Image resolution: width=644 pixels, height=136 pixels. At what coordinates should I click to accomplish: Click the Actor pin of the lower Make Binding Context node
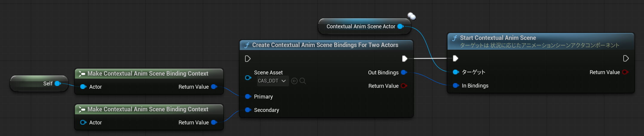[83, 122]
